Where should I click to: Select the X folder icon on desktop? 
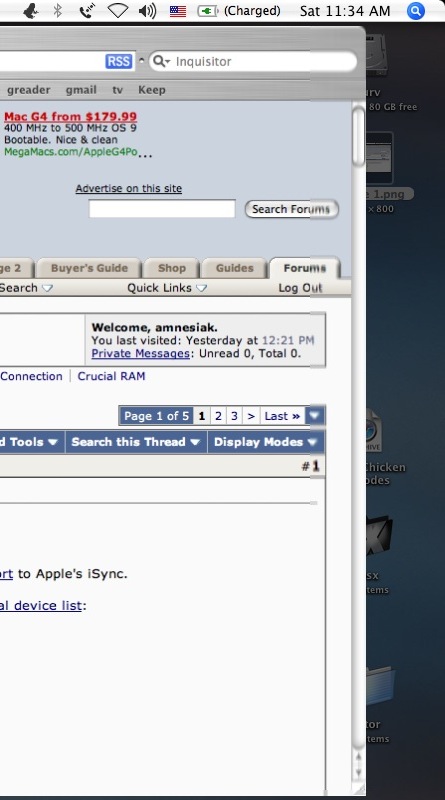(x=379, y=538)
